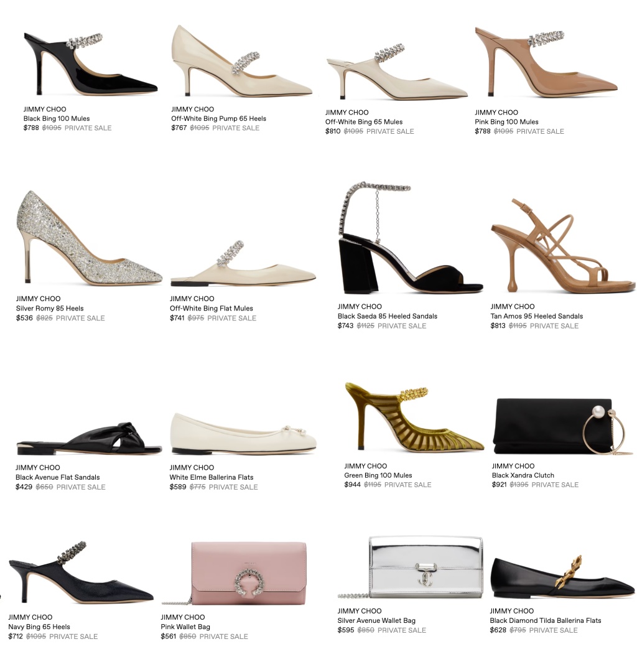
Task: Open the 'Navy Bing 65 Heels' title link
Action: pos(39,627)
